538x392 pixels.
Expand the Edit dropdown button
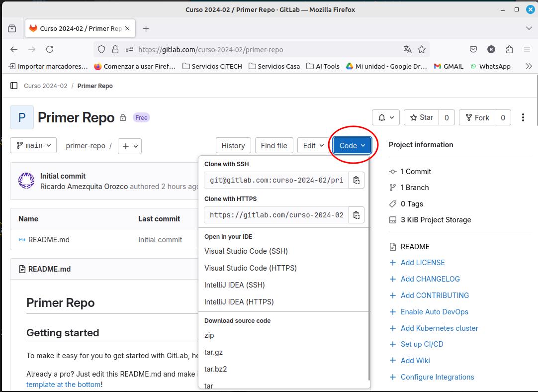pos(313,145)
